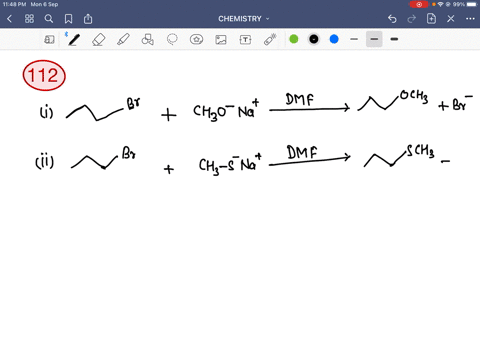Select the Shapes tool

click(147, 39)
